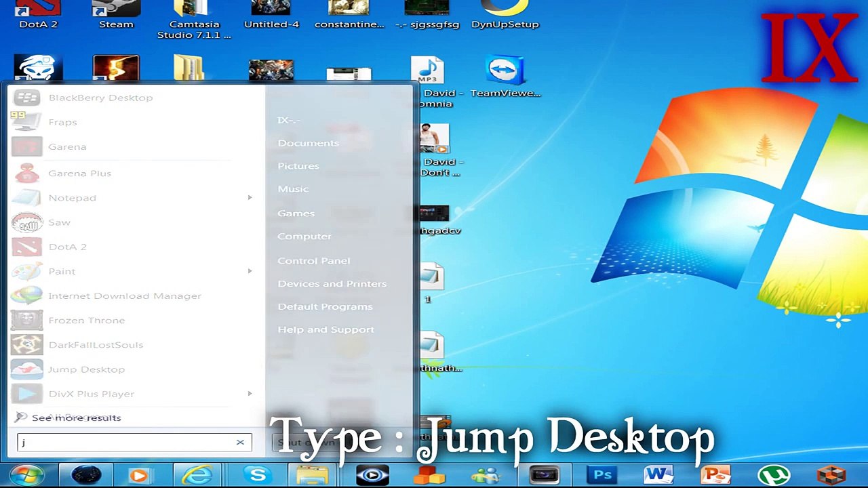
Task: Click the Internet Download Manager icon
Action: pyautogui.click(x=26, y=296)
